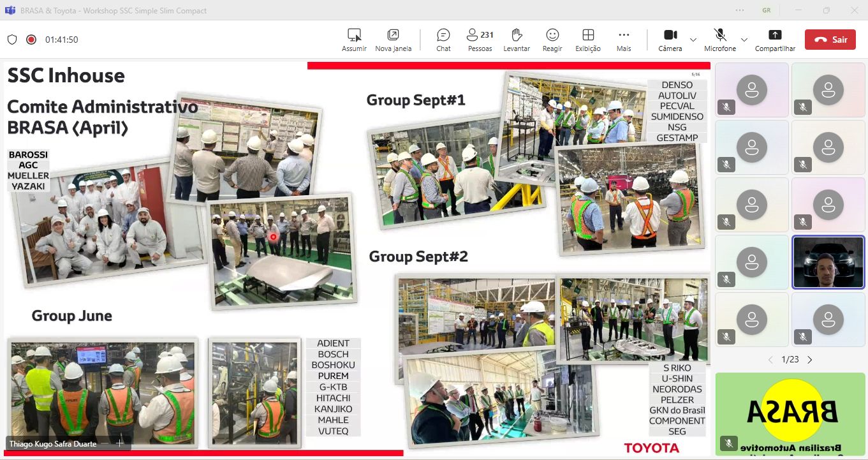Open Reagir reactions menu
The image size is (868, 460).
click(552, 35)
